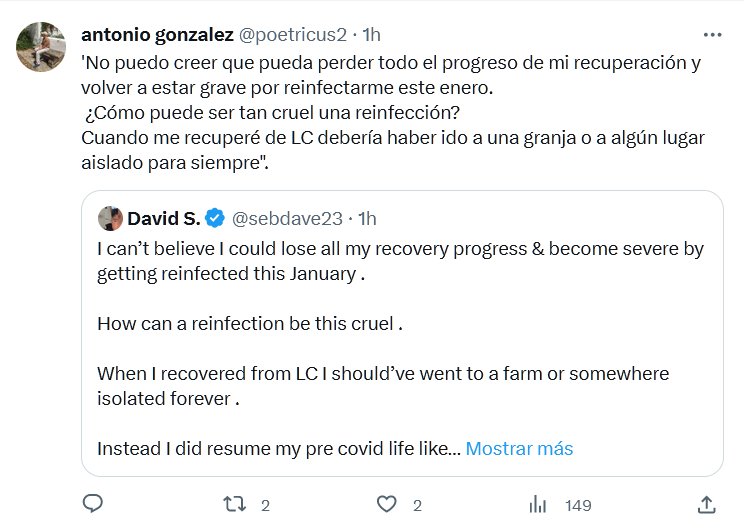Click the retweet count number 2

265,506
